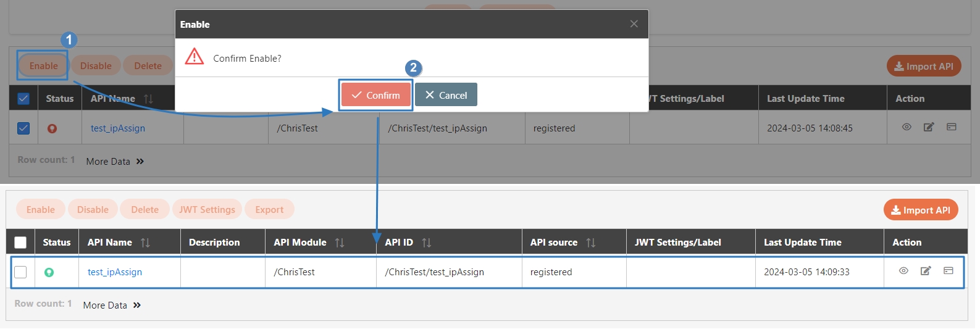Click the pencil edit icon in the 14:09:33 row

click(x=926, y=271)
